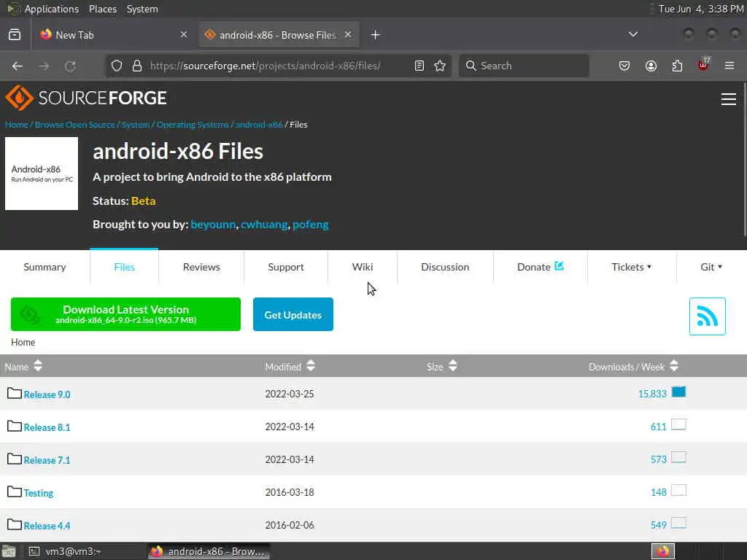Click the Release 8.1 folder icon
This screenshot has height=560, width=747.
tap(15, 426)
